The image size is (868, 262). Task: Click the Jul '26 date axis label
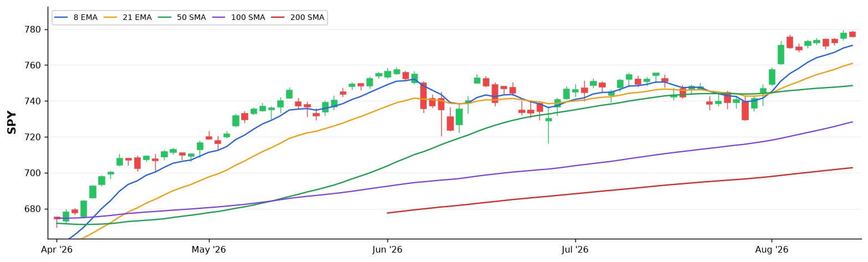575,250
